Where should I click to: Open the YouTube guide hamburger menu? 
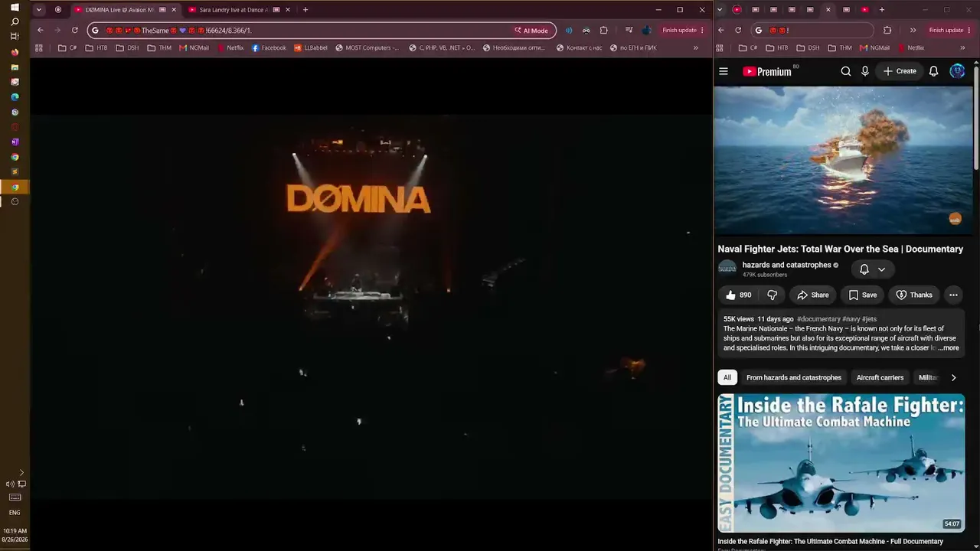[x=724, y=71]
